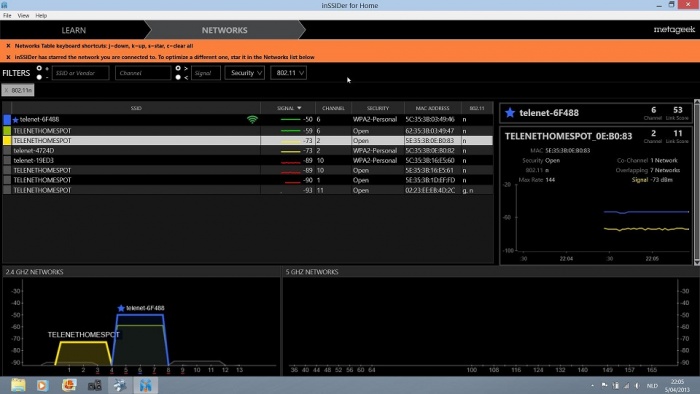Select the exclude (-) filter radio button
The width and height of the screenshot is (700, 394).
[39, 77]
